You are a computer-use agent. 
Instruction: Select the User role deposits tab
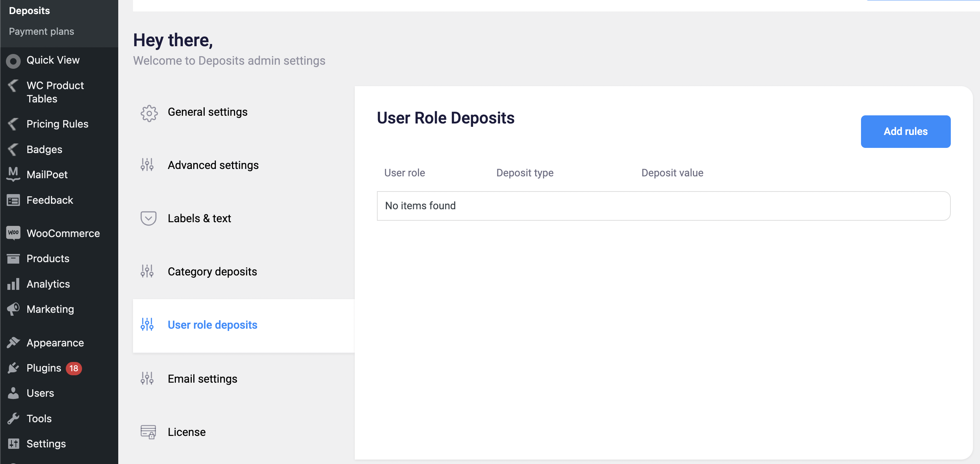point(244,325)
